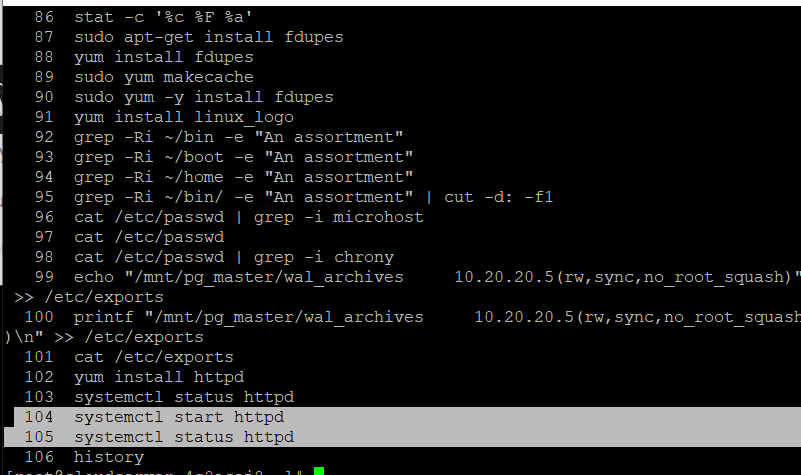
Task: Select the word microhost on line 96
Action: (x=378, y=217)
